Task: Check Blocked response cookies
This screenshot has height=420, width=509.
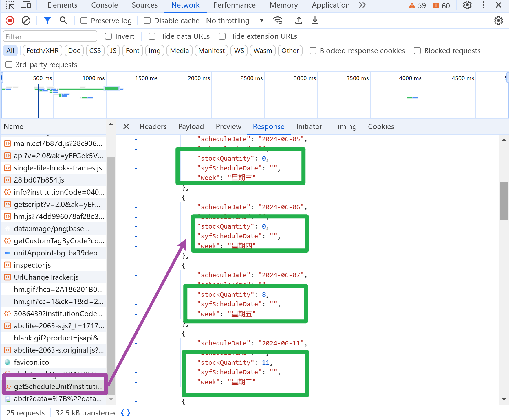Action: point(313,51)
